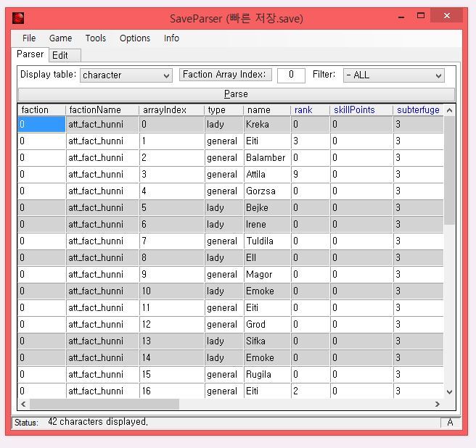Click the SaveParser app icon in title bar
This screenshot has height=448, width=476.
tap(18, 17)
